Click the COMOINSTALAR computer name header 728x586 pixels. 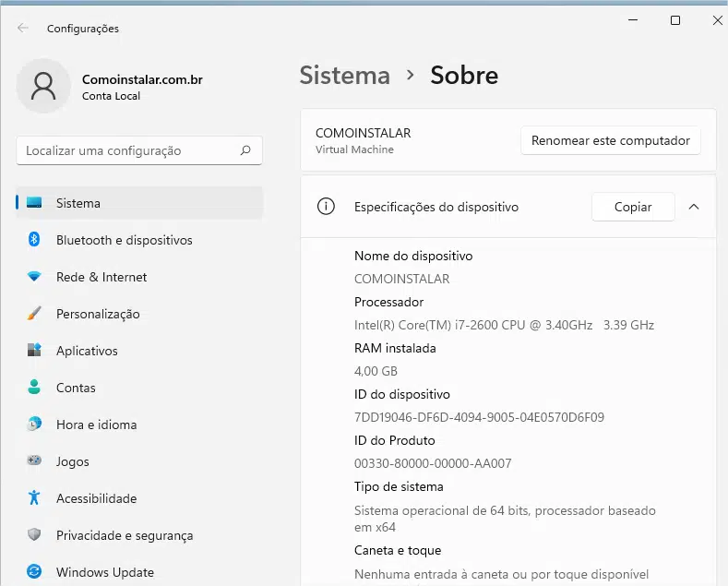(363, 133)
